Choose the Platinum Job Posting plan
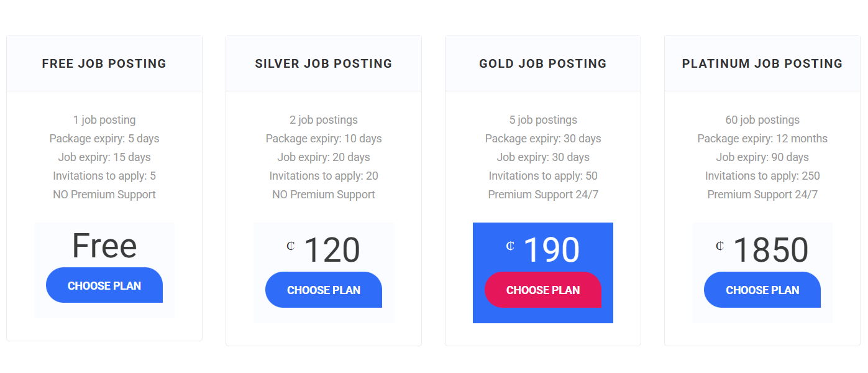Screen dimensions: 868x373 click(x=762, y=290)
